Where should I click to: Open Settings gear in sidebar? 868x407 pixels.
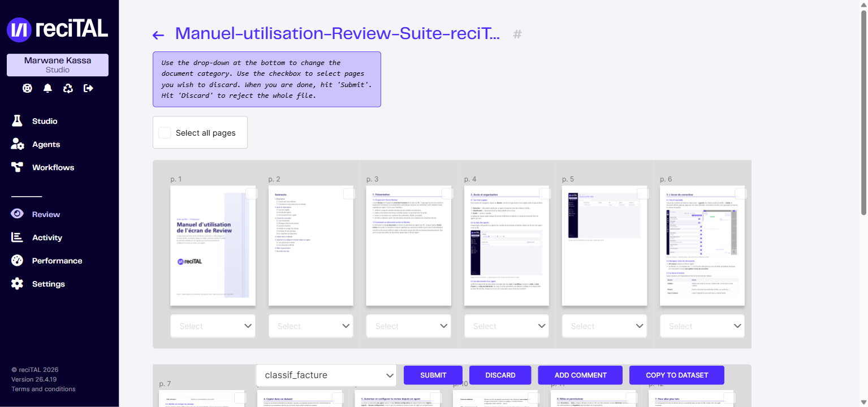(17, 284)
